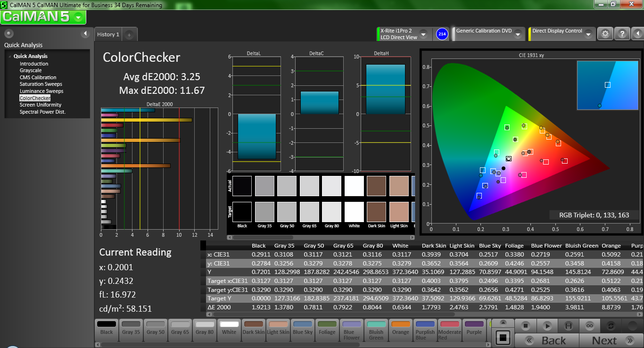Select Grayscale in the workflow list

31,71
